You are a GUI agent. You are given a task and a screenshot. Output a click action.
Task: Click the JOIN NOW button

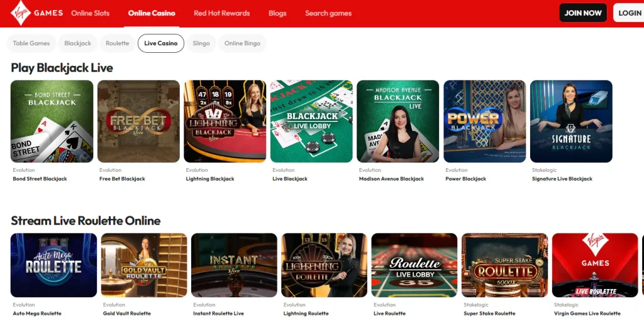(x=583, y=13)
